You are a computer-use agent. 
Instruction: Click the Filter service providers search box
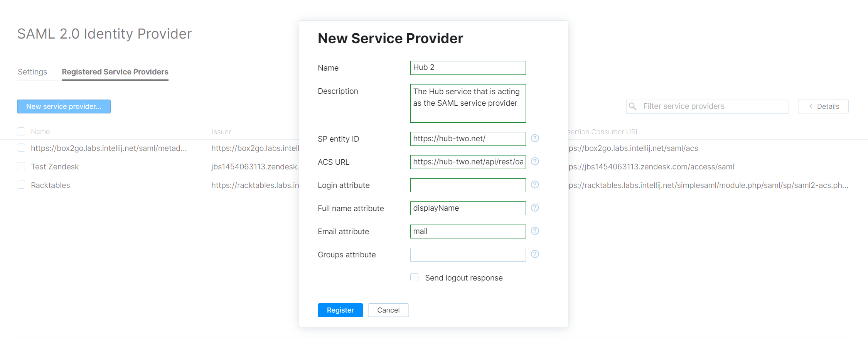click(x=713, y=106)
